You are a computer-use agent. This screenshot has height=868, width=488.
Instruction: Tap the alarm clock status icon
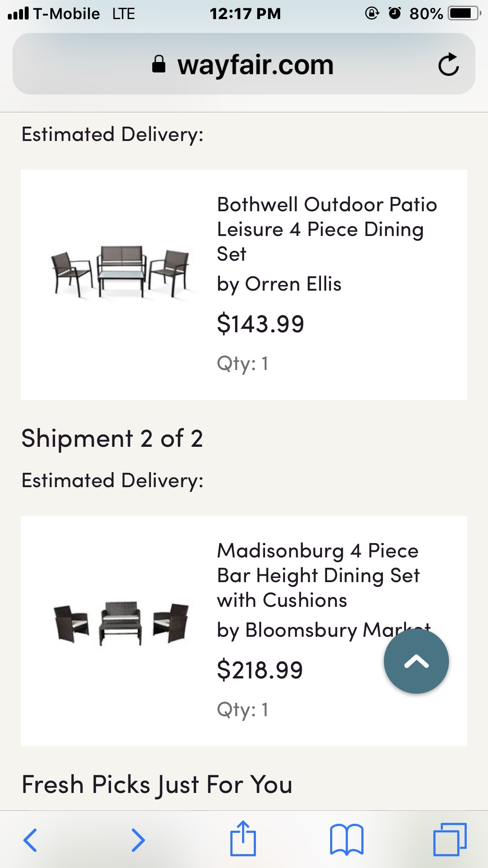[x=394, y=13]
